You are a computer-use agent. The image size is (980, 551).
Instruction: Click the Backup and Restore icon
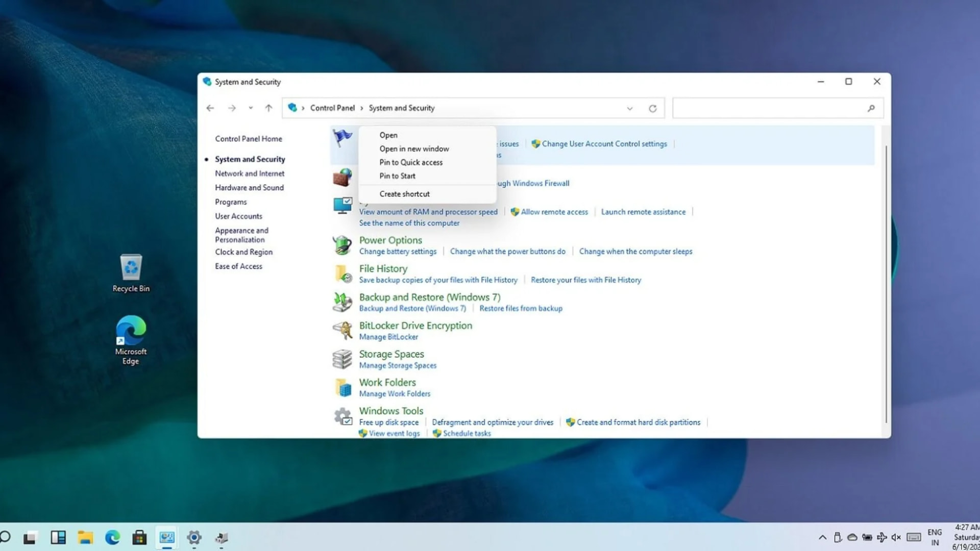point(342,302)
